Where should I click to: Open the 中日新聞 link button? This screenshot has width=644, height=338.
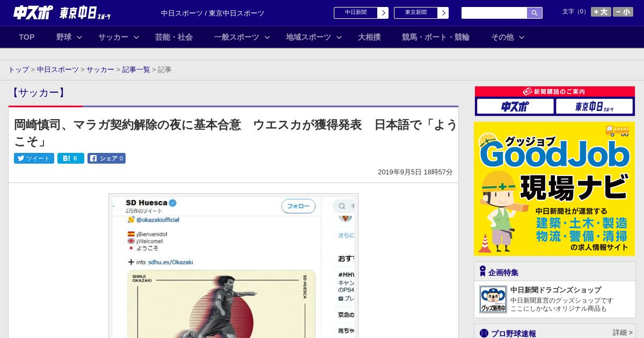coord(356,13)
